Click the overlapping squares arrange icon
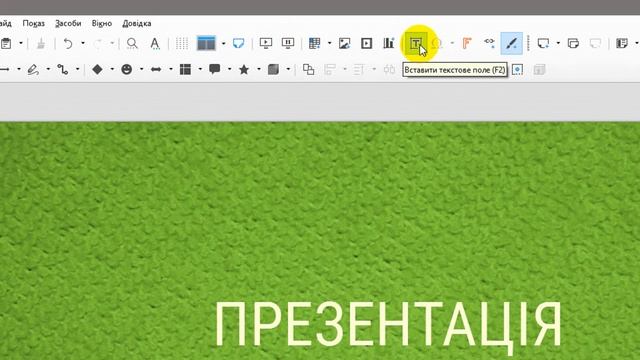The width and height of the screenshot is (640, 360). 308,70
